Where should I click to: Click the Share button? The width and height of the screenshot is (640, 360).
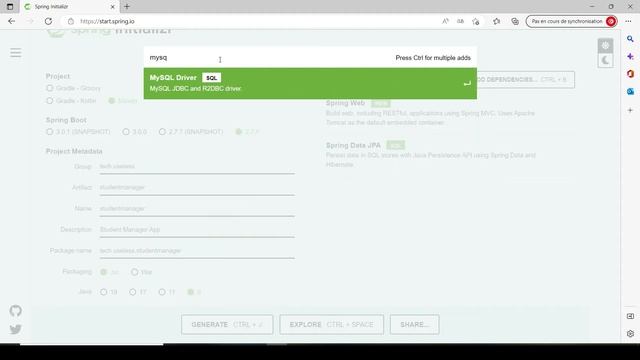tap(414, 324)
